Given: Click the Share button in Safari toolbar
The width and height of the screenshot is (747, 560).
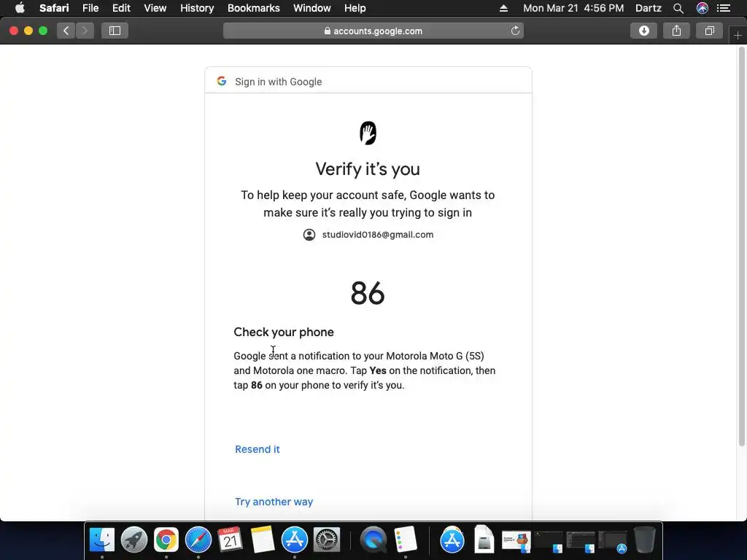Looking at the screenshot, I should [x=676, y=31].
